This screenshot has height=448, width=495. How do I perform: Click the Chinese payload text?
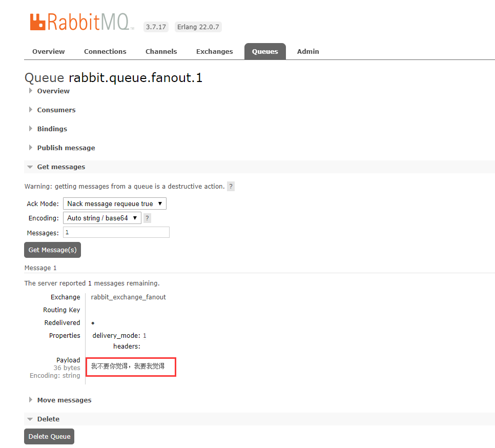point(128,366)
